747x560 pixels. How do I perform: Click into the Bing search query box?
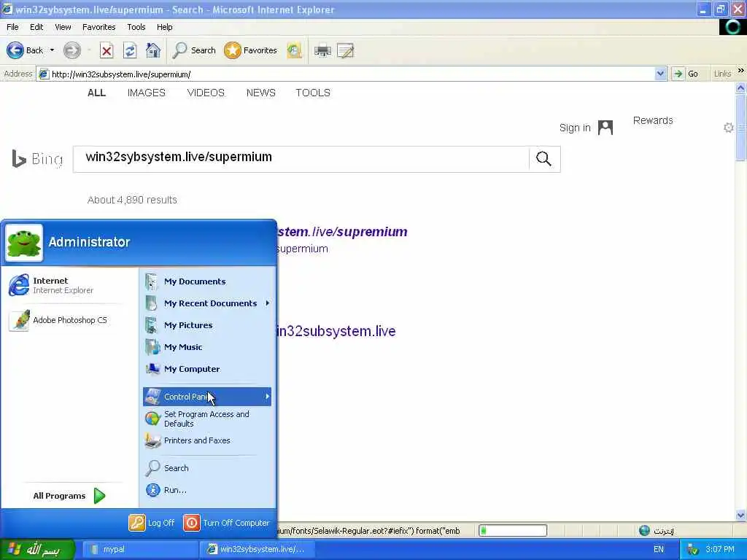coord(301,159)
